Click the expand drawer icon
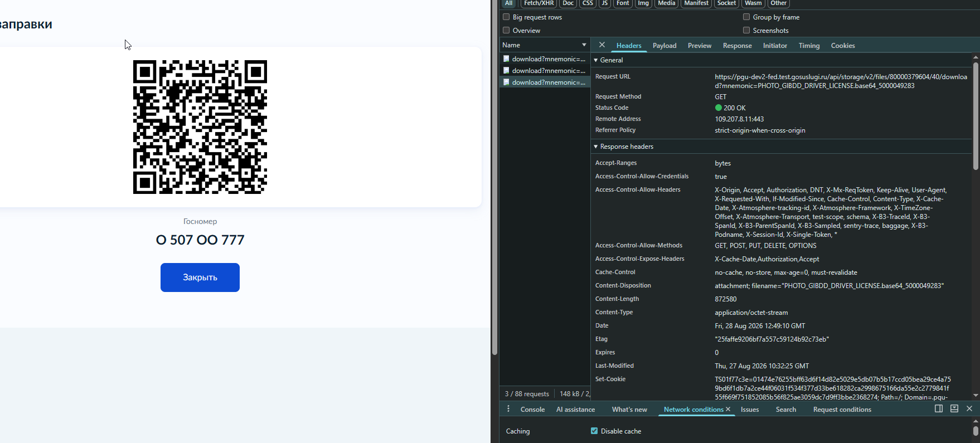This screenshot has height=443, width=980. (954, 409)
